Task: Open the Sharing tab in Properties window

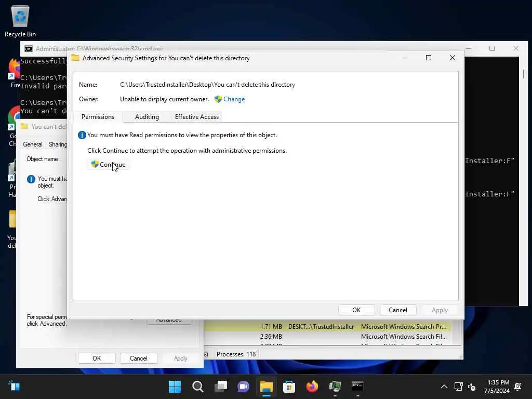Action: tap(57, 144)
